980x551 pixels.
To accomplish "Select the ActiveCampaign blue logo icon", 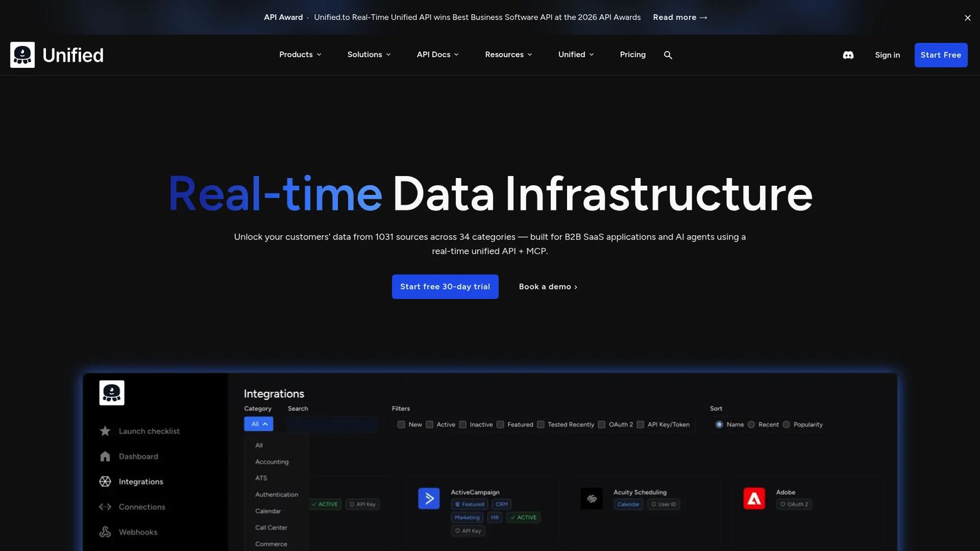I will [x=429, y=499].
